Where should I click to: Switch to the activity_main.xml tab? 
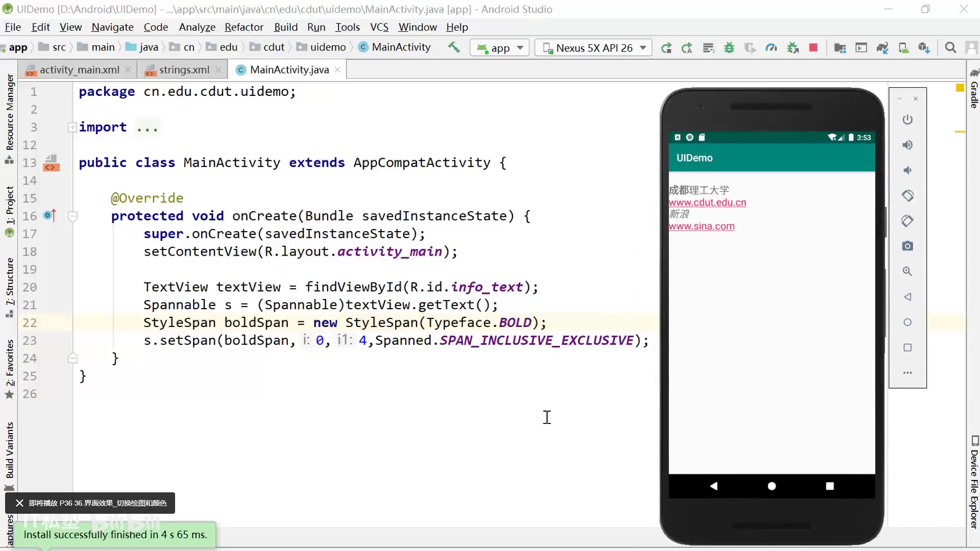click(x=79, y=70)
